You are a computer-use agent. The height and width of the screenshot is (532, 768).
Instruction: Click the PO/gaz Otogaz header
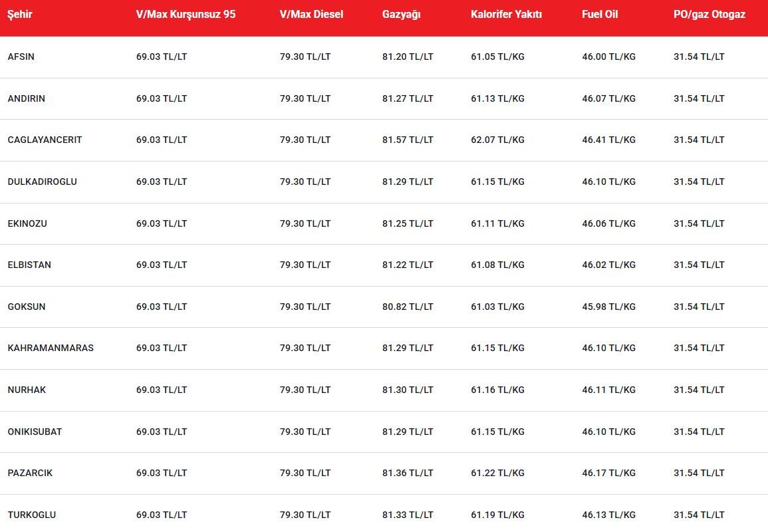(709, 14)
